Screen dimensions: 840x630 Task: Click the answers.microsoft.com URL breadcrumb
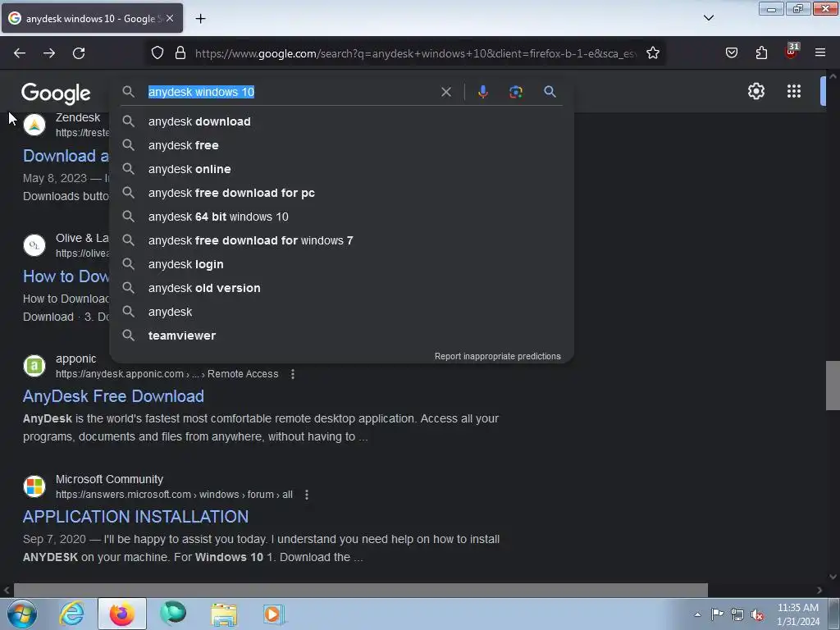[x=174, y=495]
